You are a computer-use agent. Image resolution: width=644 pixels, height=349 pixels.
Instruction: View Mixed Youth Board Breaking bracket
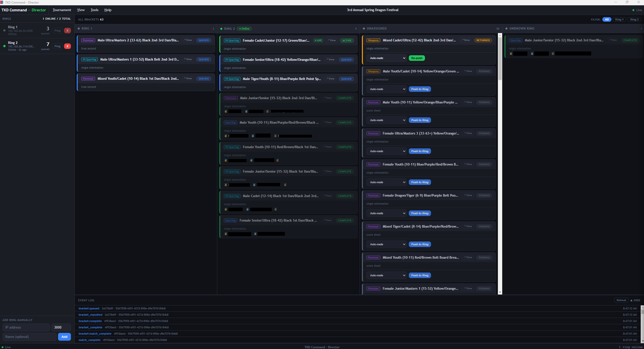click(x=468, y=257)
